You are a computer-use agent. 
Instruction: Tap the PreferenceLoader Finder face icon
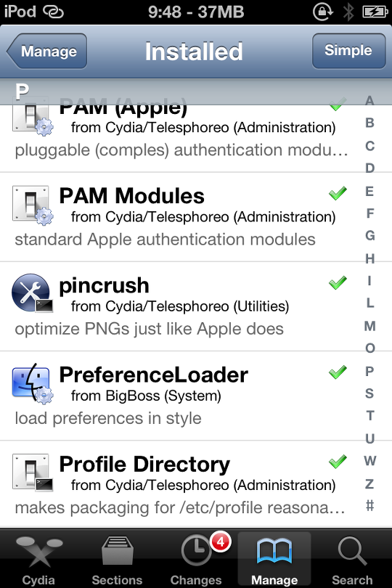[x=32, y=383]
